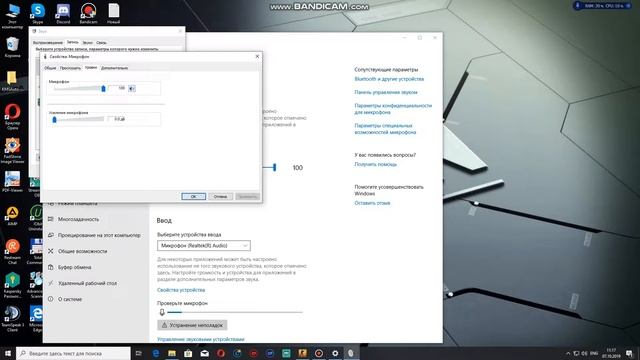Viewport: 640px width, 360px height.
Task: Open the Opera browser desktop shortcut
Action: [x=12, y=116]
